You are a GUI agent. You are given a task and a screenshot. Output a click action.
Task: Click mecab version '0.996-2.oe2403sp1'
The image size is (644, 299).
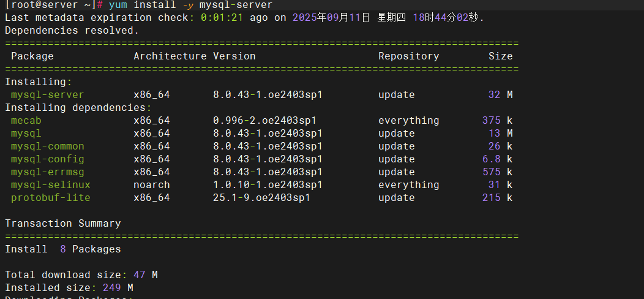264,121
